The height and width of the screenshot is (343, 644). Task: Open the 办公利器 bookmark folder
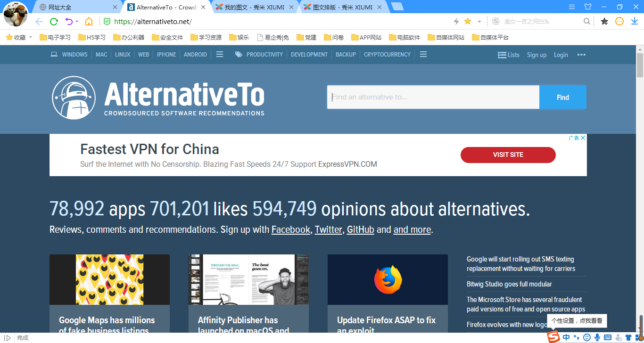coord(129,37)
